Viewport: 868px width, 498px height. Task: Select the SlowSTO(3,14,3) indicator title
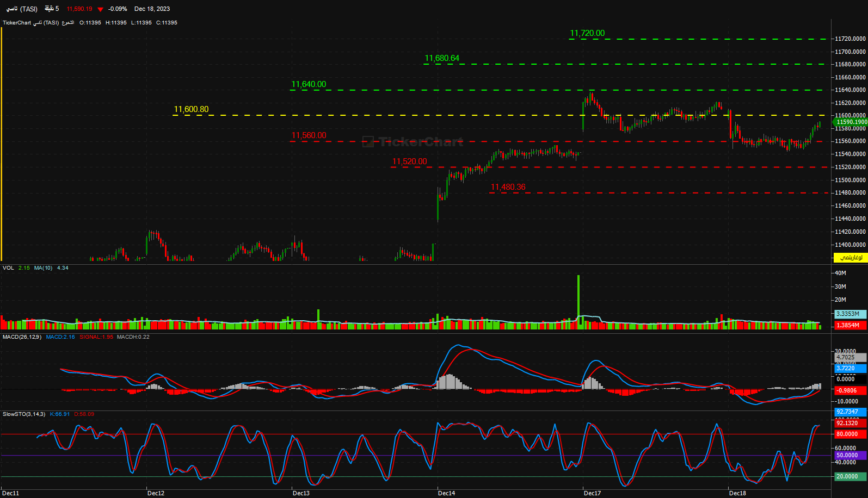24,414
